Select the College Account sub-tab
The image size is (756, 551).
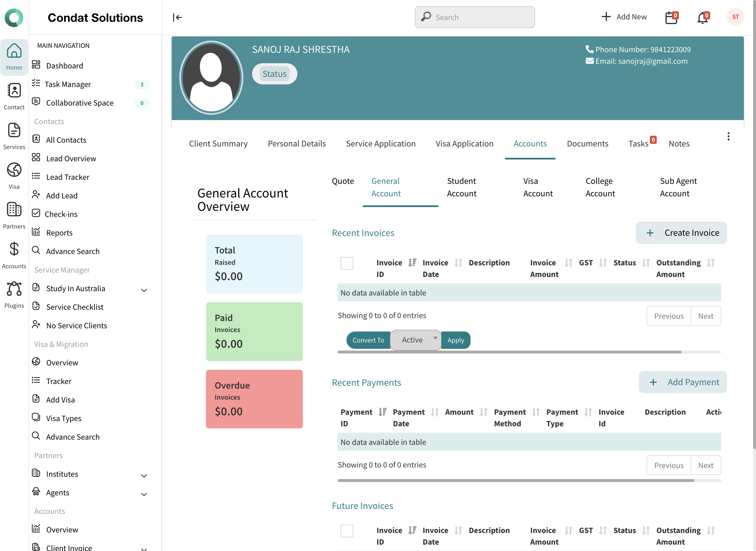pyautogui.click(x=600, y=187)
